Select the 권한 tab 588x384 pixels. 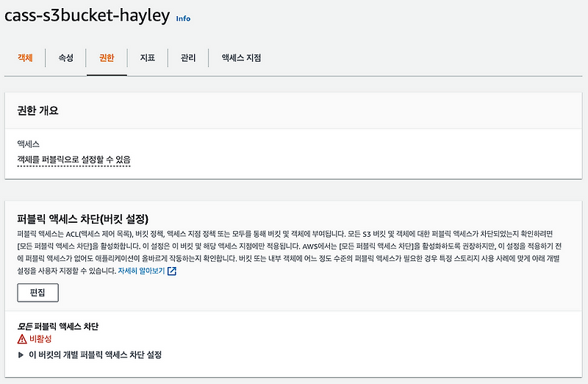click(107, 58)
